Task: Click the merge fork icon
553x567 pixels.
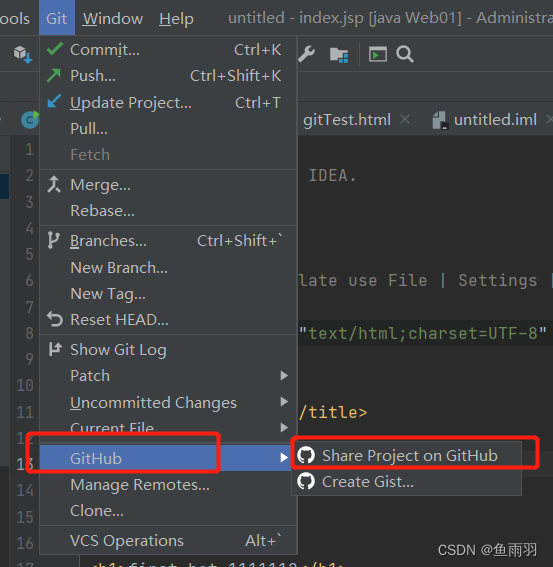Action: click(54, 184)
